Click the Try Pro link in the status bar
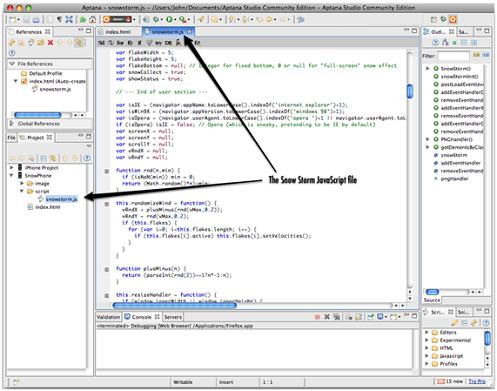Image resolution: width=497 pixels, height=391 pixels. pos(477,381)
